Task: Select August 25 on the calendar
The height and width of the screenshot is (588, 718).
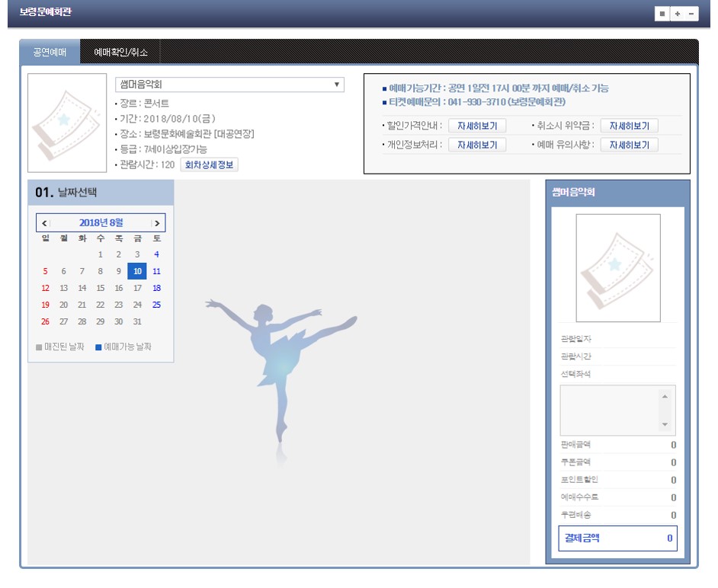Action: tap(156, 305)
